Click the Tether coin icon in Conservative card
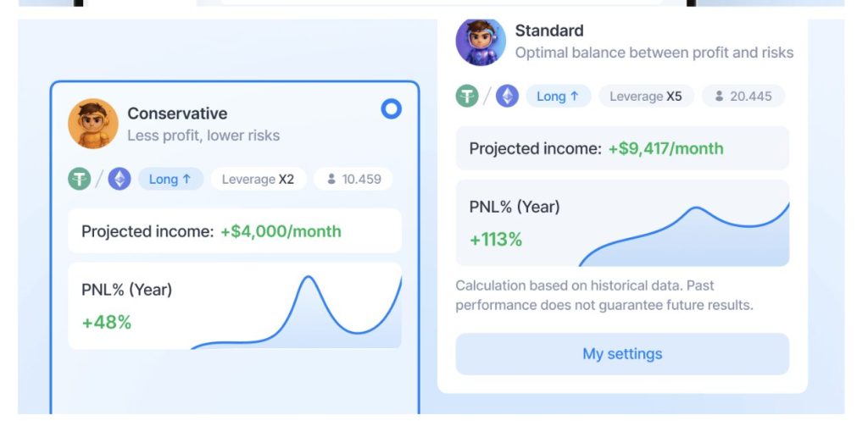The image size is (868, 421). 81,179
